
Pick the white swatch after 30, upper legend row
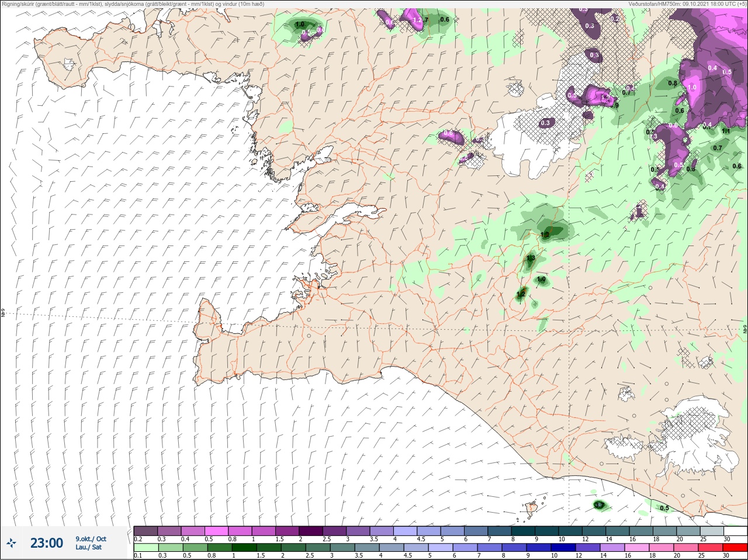coord(736,531)
